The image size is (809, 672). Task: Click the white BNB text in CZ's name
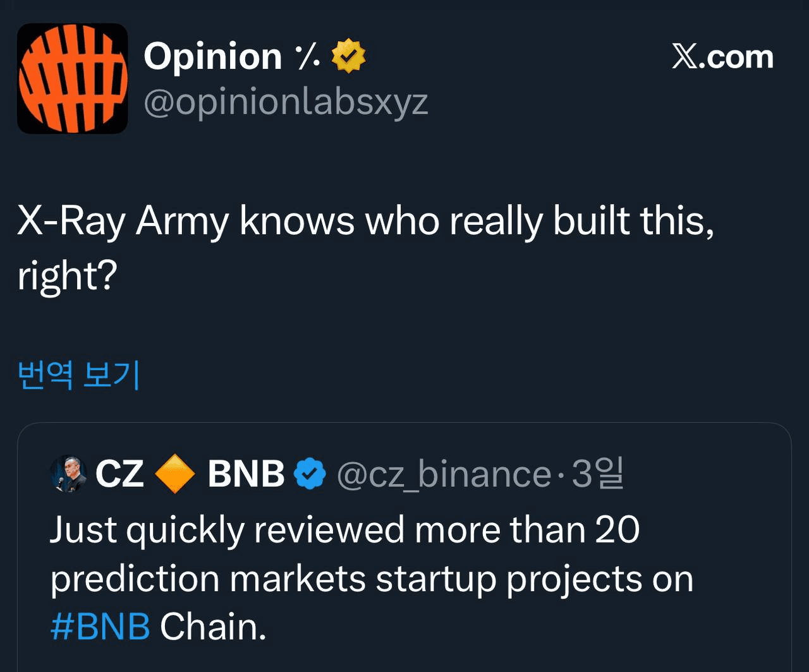click(x=246, y=474)
